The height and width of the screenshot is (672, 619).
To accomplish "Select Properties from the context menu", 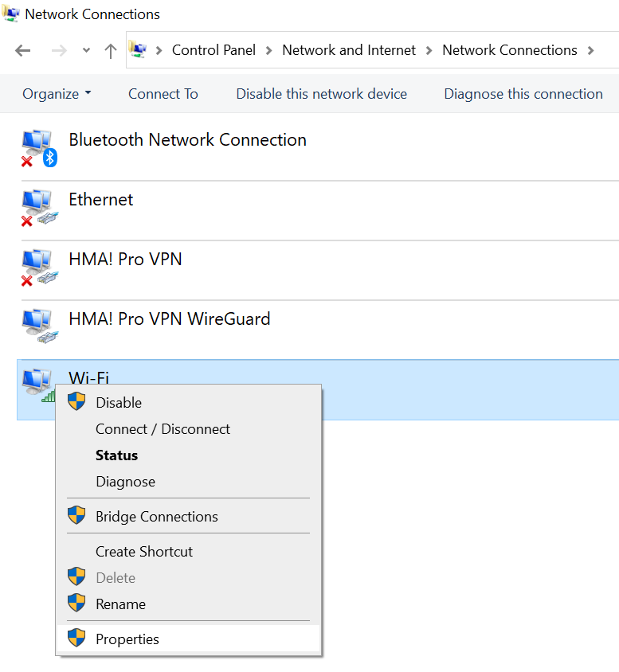I will pos(127,639).
